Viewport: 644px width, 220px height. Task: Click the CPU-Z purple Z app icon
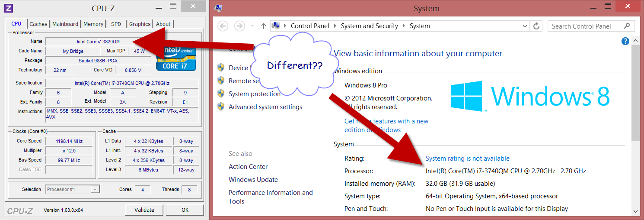(9, 8)
